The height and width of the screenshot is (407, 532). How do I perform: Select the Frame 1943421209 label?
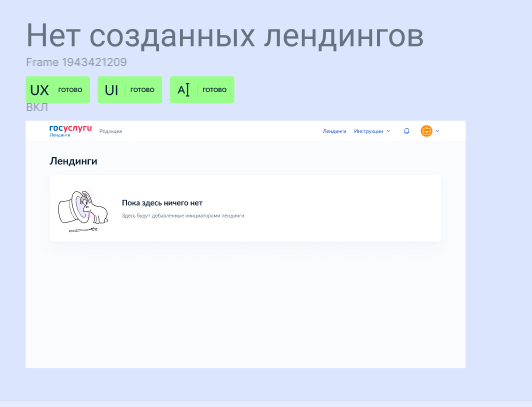tap(76, 62)
